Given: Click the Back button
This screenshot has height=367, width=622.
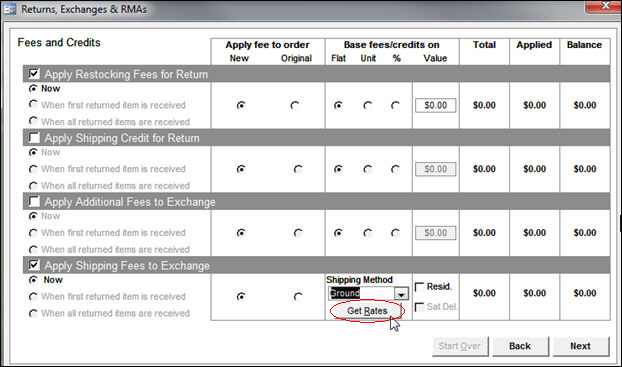Looking at the screenshot, I should pos(520,346).
